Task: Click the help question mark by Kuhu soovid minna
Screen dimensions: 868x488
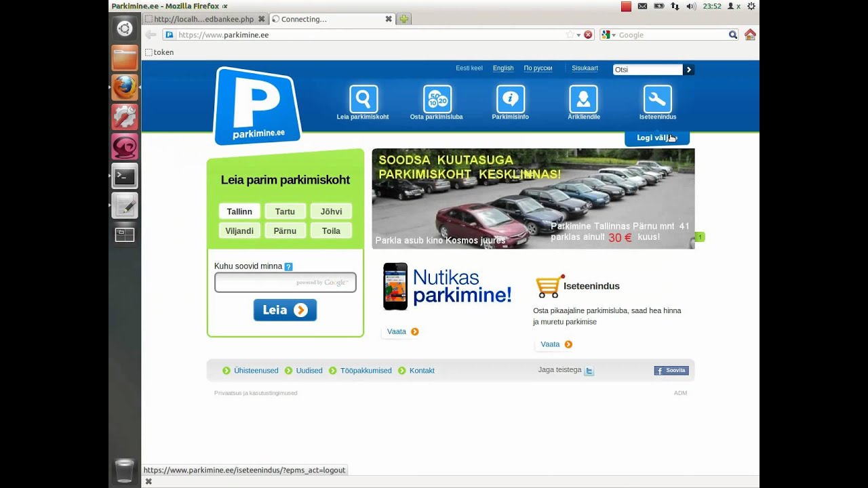Action: tap(288, 267)
